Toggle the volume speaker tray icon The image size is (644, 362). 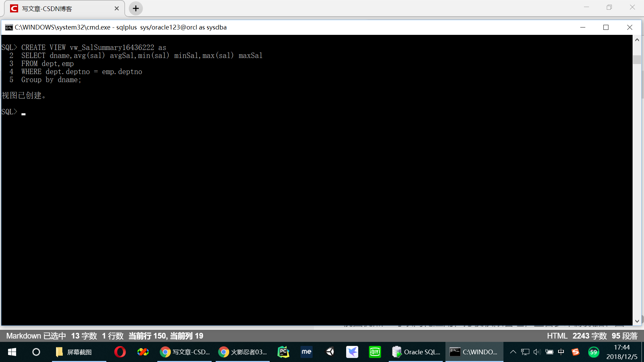click(x=537, y=352)
